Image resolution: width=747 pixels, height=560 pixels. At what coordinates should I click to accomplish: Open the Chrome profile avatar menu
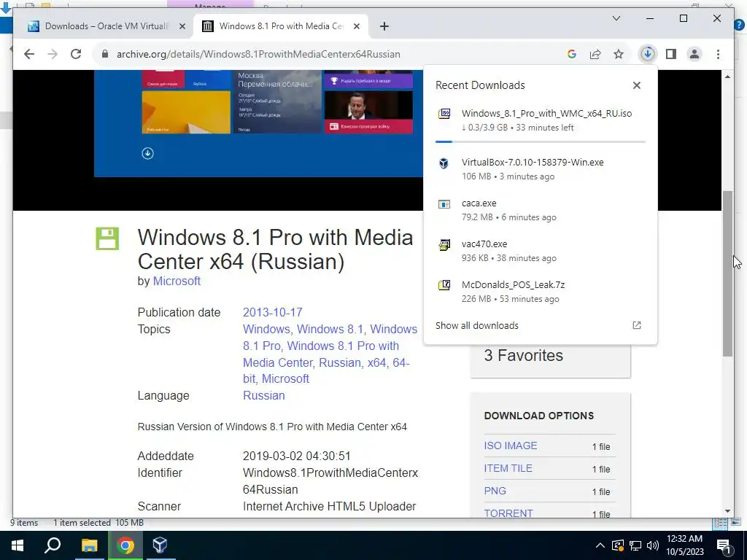tap(694, 54)
